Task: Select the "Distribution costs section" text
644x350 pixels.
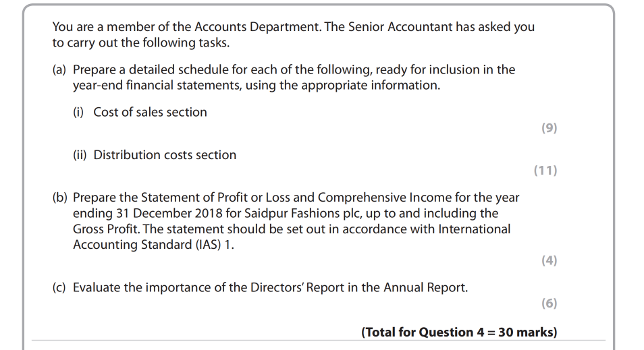Action: (165, 154)
